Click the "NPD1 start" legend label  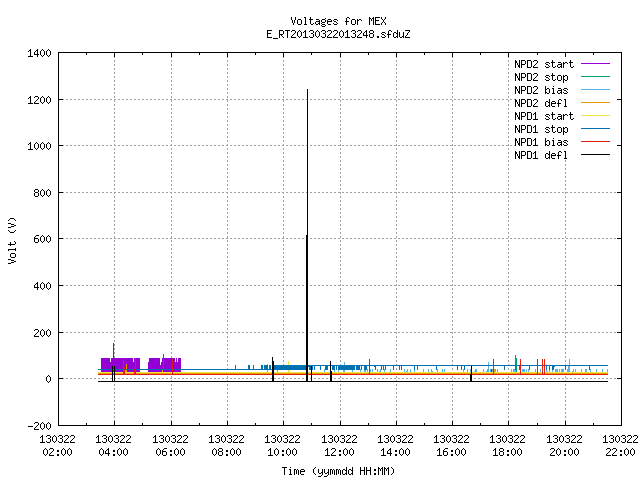click(x=544, y=116)
